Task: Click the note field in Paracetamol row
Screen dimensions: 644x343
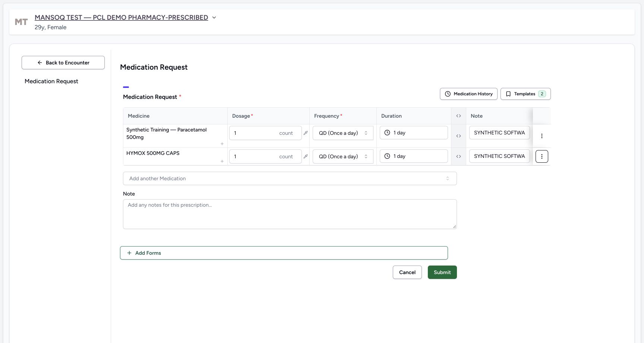Action: click(499, 133)
